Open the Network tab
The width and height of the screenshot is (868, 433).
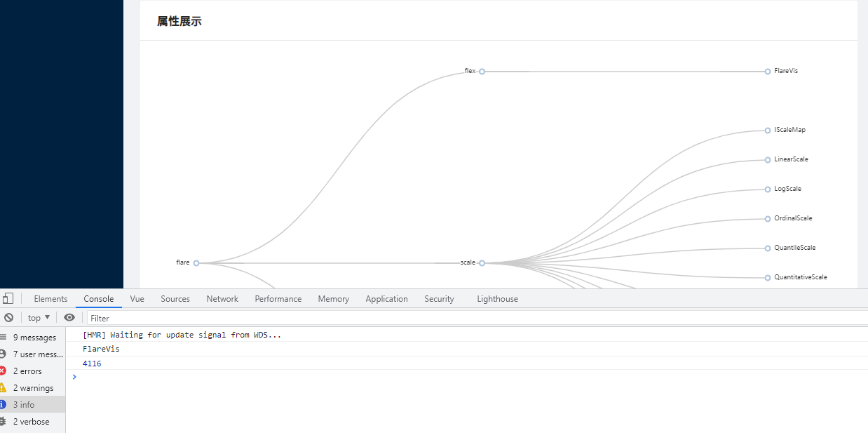pyautogui.click(x=222, y=299)
